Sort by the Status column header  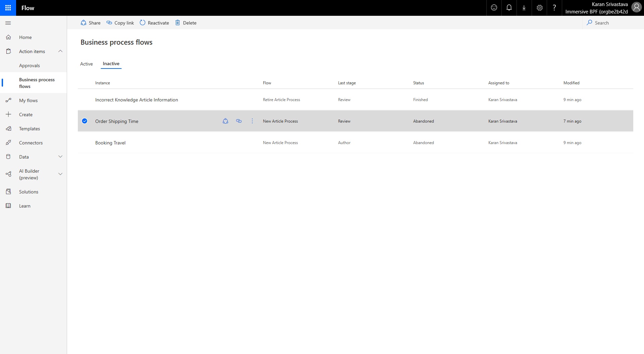[x=419, y=83]
